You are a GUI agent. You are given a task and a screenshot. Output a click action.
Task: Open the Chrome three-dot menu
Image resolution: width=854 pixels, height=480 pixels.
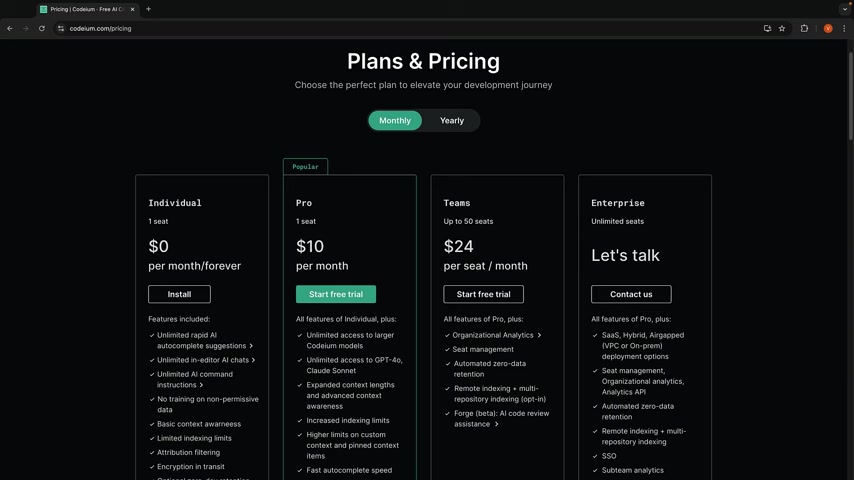click(x=844, y=28)
